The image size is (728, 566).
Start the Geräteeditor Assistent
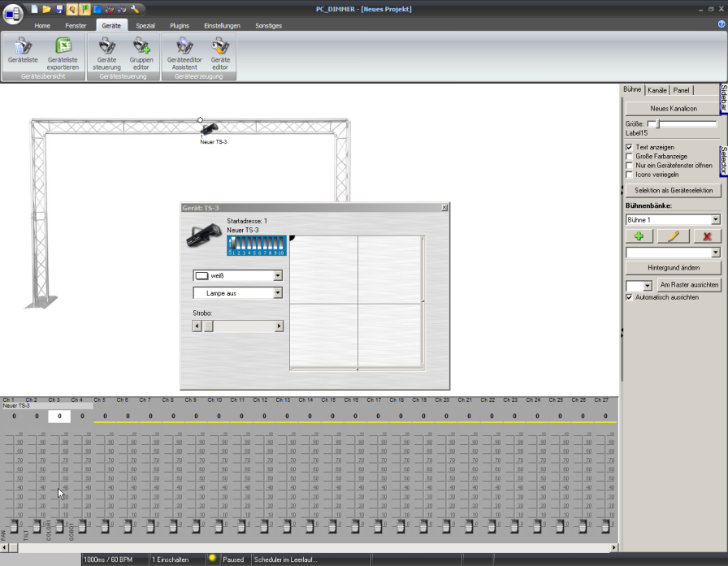[x=184, y=52]
